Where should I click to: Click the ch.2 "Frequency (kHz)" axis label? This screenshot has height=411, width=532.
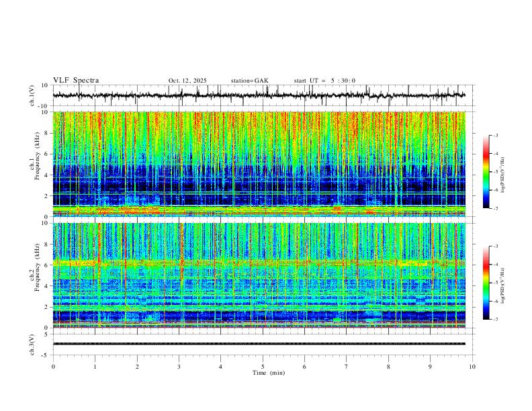(37, 267)
